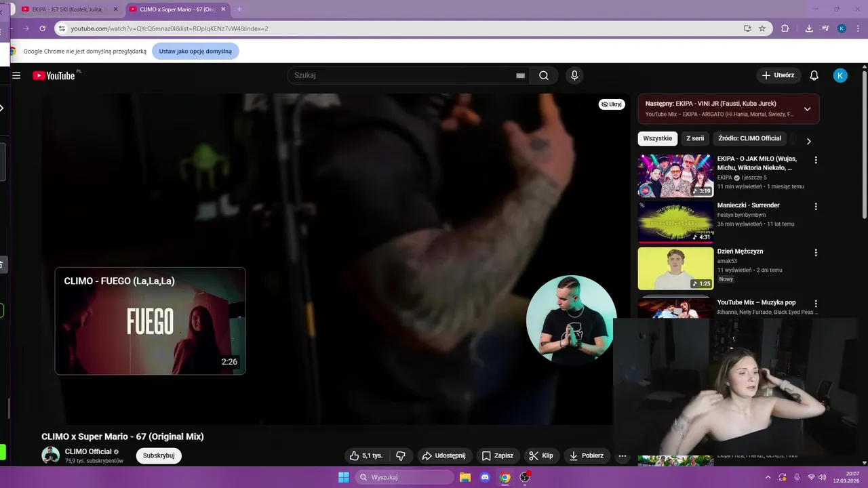The width and height of the screenshot is (868, 488).
Task: Open options menu for EKIPA - O JAK MIŁO
Action: click(x=816, y=160)
